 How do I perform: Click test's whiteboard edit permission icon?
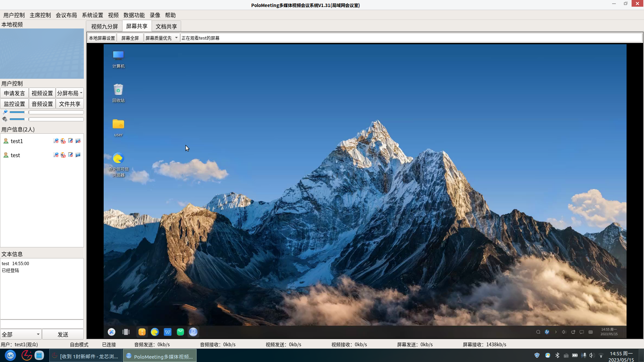click(70, 155)
